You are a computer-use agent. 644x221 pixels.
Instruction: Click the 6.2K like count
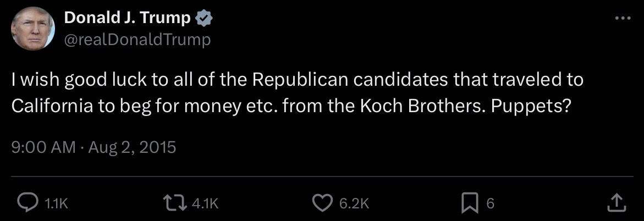coord(354,204)
